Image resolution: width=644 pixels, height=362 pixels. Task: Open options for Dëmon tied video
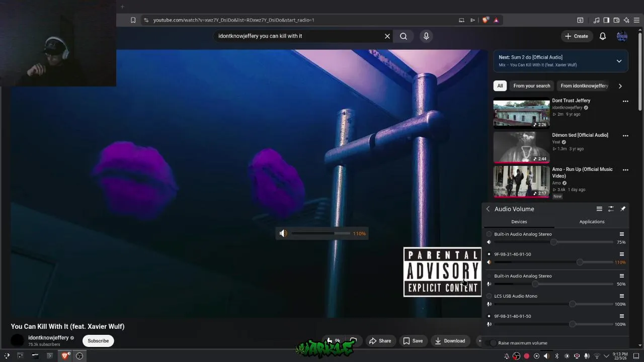[x=625, y=136]
